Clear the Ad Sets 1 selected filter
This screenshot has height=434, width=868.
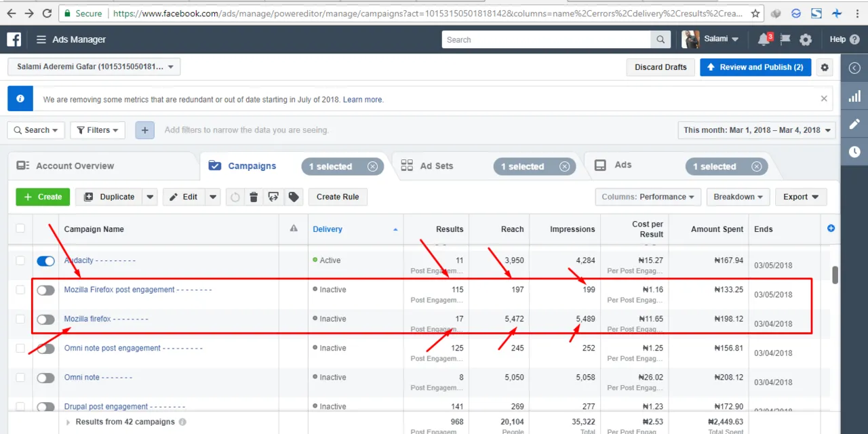(565, 166)
